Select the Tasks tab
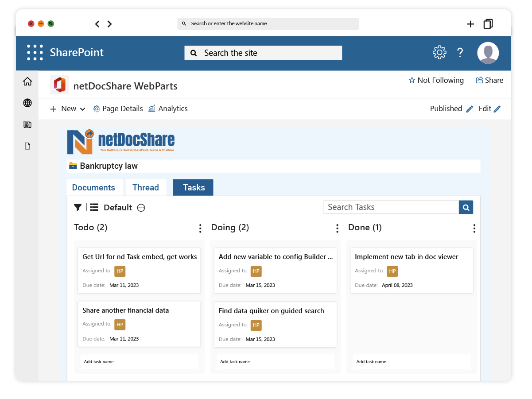The height and width of the screenshot is (399, 532). pos(193,187)
